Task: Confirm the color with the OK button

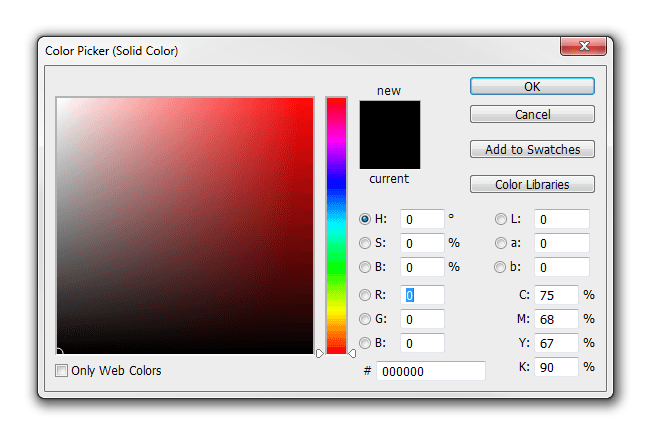Action: (x=532, y=86)
